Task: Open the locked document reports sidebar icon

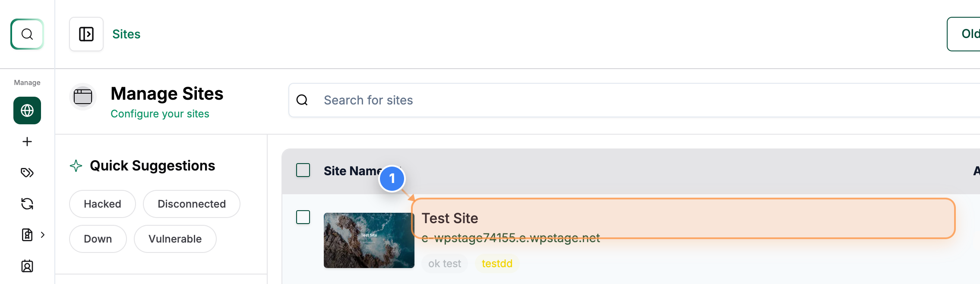Action: tap(27, 235)
